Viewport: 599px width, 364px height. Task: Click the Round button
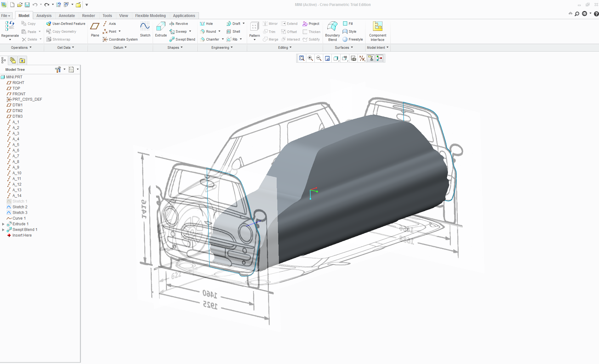[208, 31]
